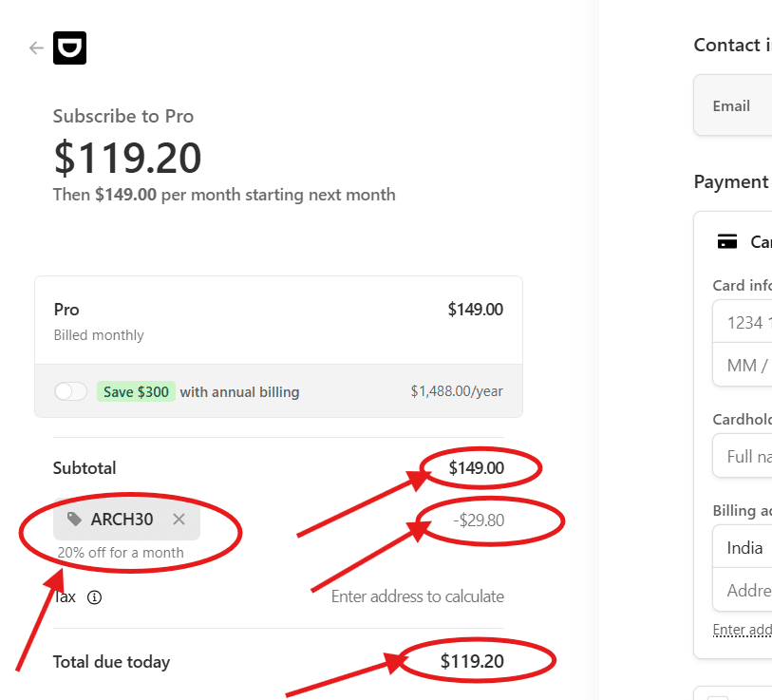Click the info icon next to Tax
This screenshot has height=700, width=772.
tap(93, 597)
